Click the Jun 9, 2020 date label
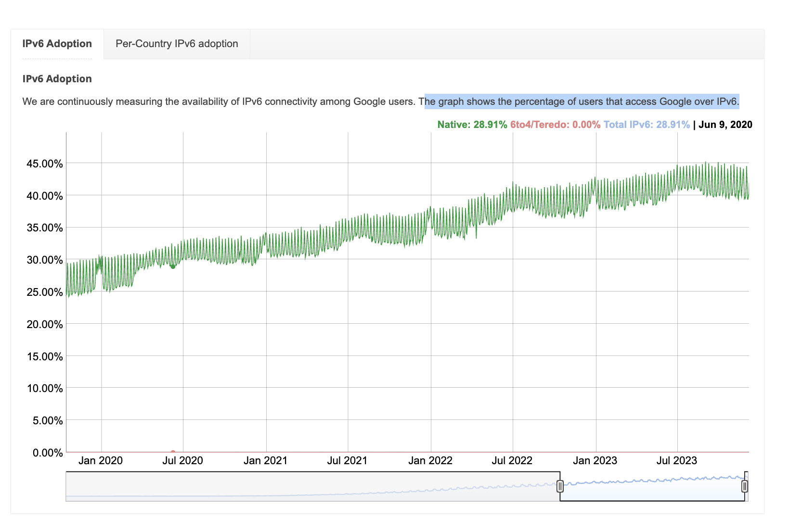 (x=725, y=125)
